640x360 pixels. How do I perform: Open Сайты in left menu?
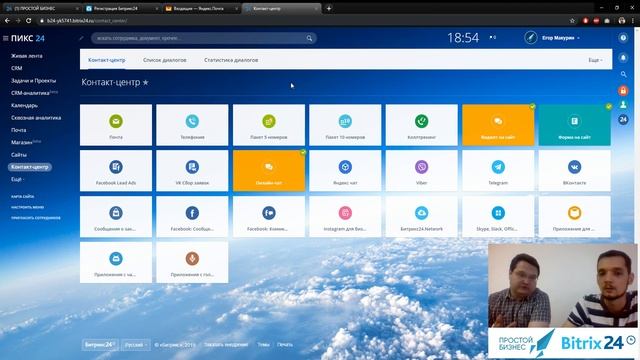pos(19,155)
